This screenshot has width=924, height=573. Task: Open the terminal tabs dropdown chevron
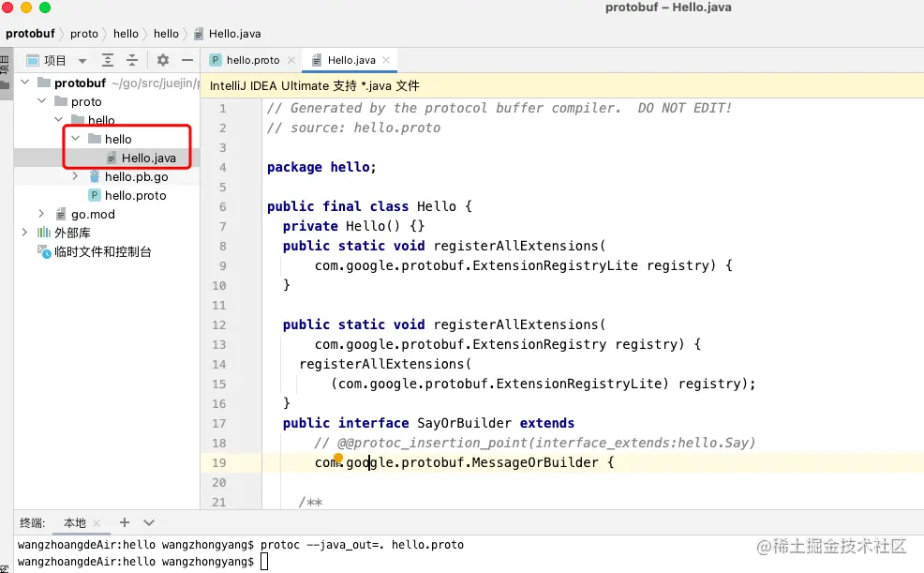tap(149, 522)
